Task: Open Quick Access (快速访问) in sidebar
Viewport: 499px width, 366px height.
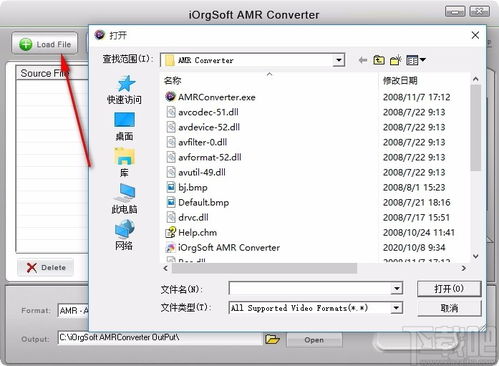Action: coord(124,89)
